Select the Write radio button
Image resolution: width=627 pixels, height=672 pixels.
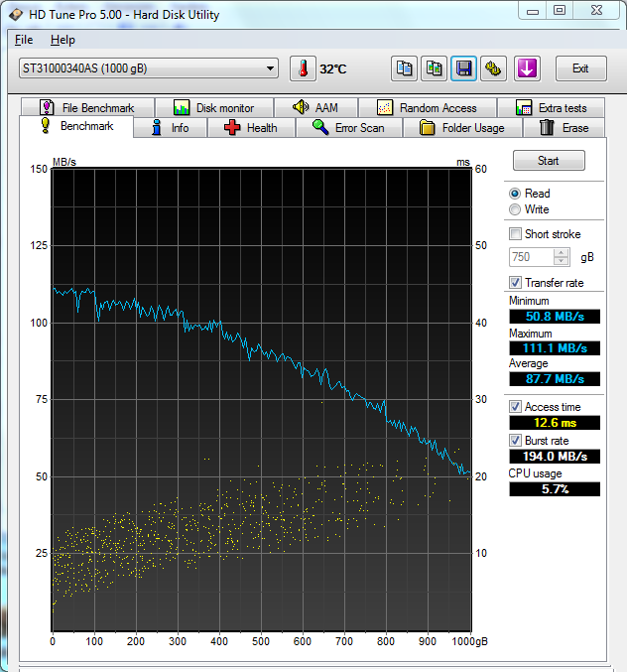pos(515,209)
